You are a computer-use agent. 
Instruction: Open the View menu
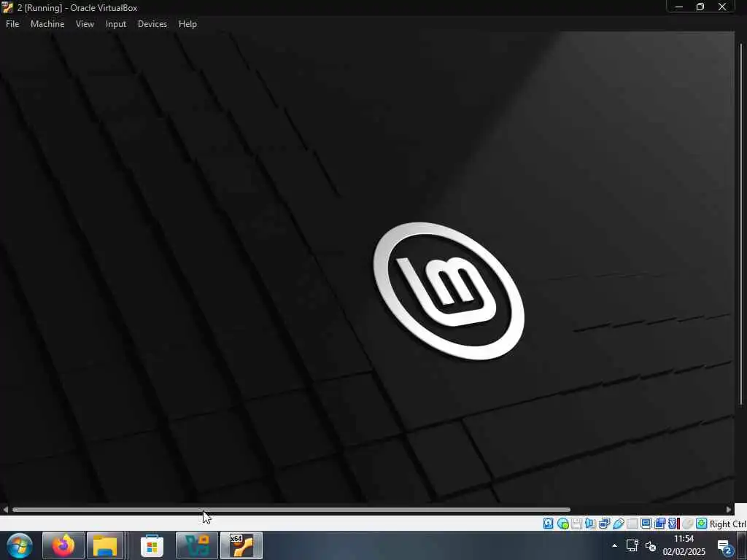point(85,24)
